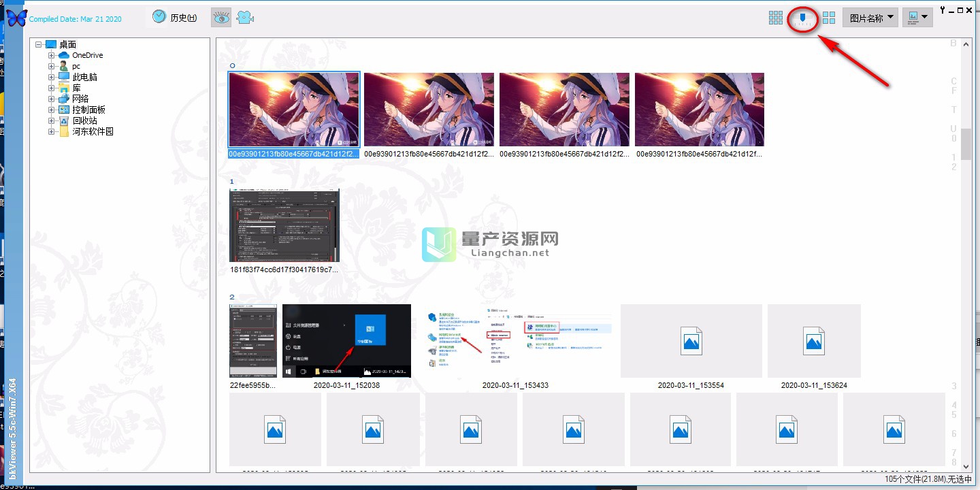The image size is (980, 490).
Task: Jump to index letter B
Action: click(x=953, y=44)
